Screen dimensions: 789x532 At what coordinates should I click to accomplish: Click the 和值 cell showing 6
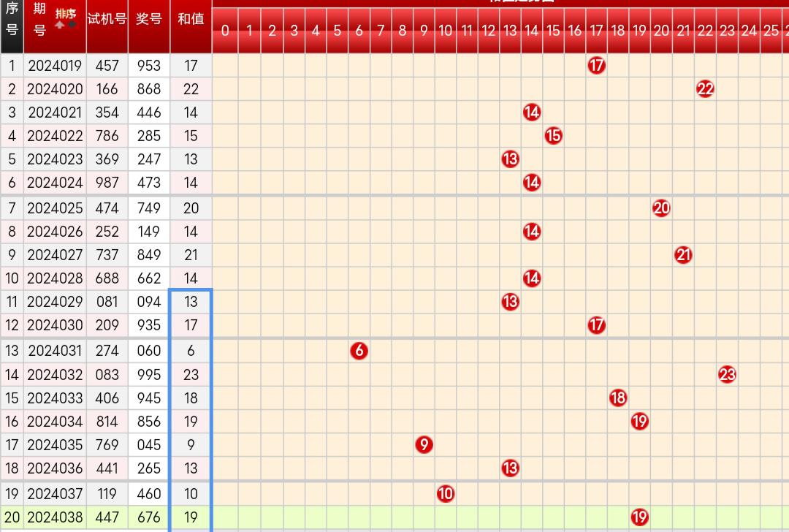tap(191, 351)
